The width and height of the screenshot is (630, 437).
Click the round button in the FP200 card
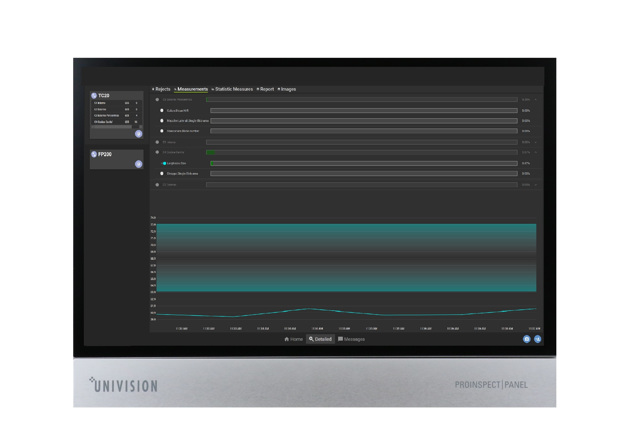click(139, 164)
